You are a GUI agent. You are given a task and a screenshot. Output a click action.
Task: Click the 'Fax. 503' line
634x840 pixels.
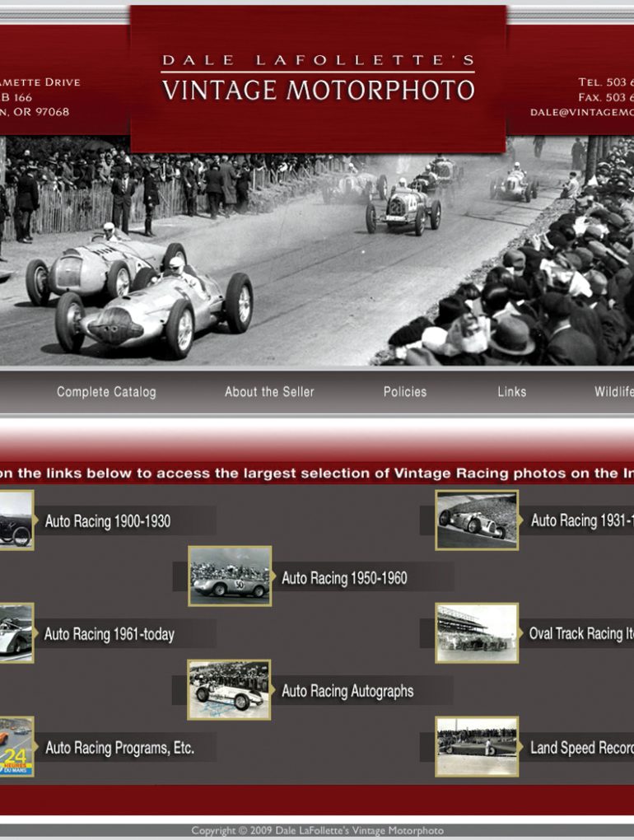pos(606,97)
